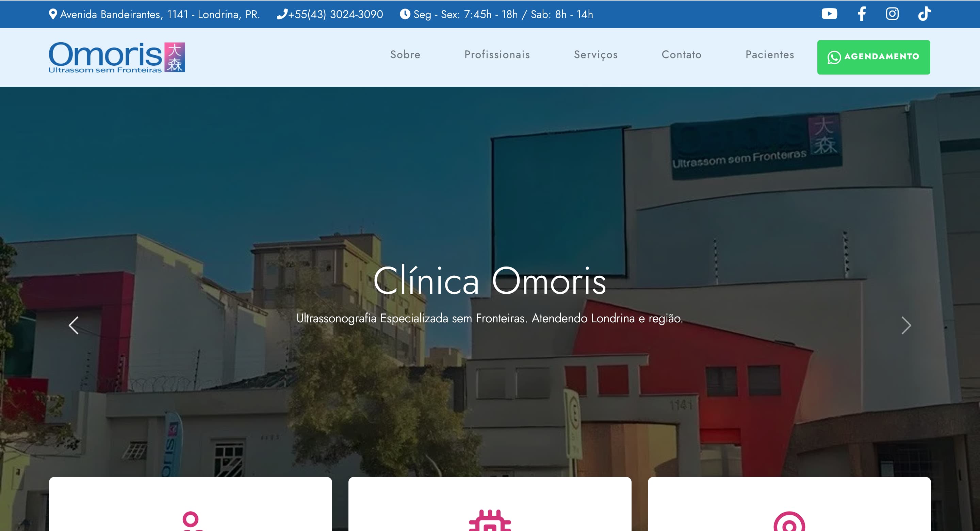Viewport: 980px width, 531px height.
Task: Open the Facebook page icon
Action: pyautogui.click(x=862, y=14)
